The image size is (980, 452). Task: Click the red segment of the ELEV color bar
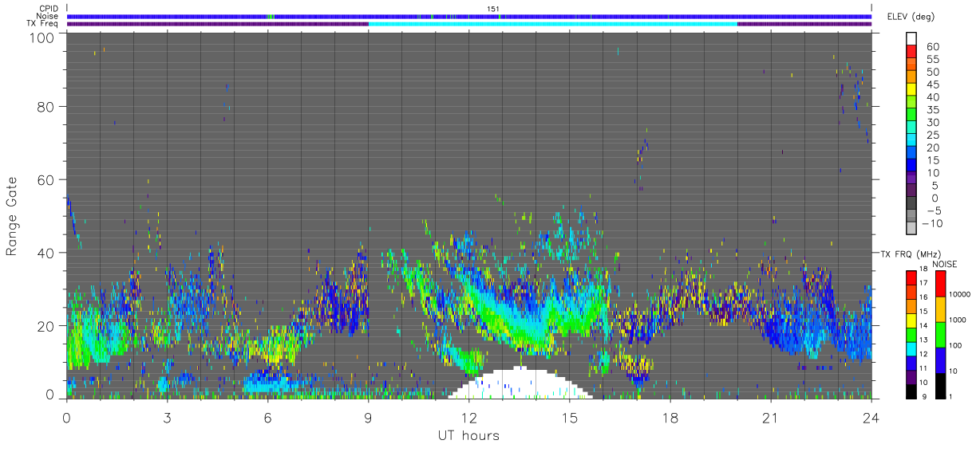click(x=911, y=52)
